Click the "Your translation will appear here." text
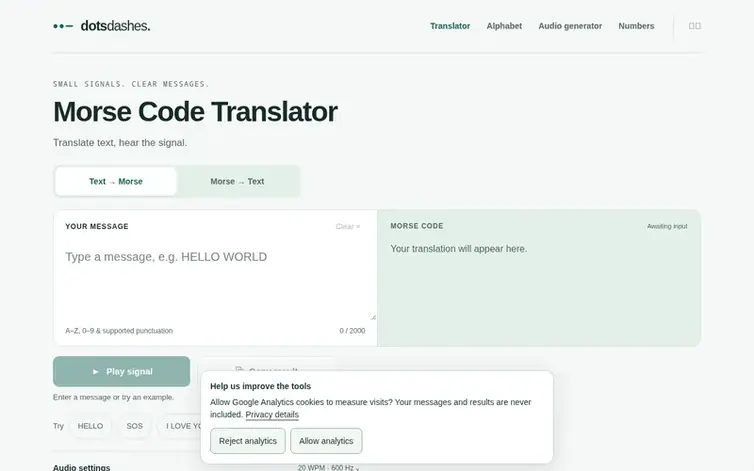This screenshot has height=471, width=754. 459,249
